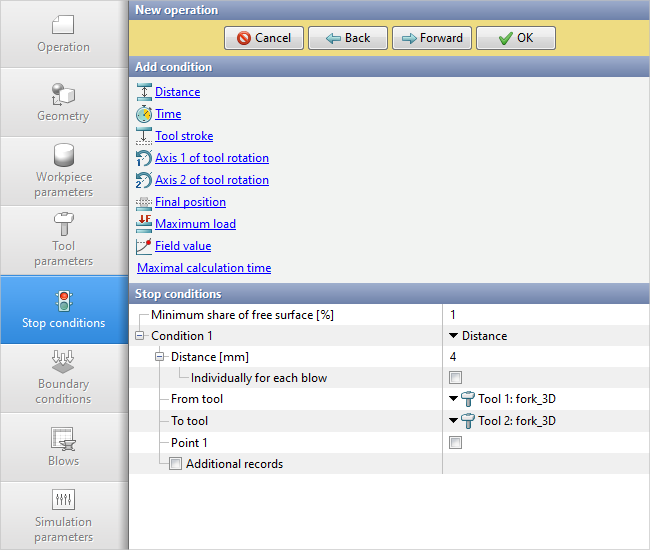Click the Cancel button

pos(263,38)
